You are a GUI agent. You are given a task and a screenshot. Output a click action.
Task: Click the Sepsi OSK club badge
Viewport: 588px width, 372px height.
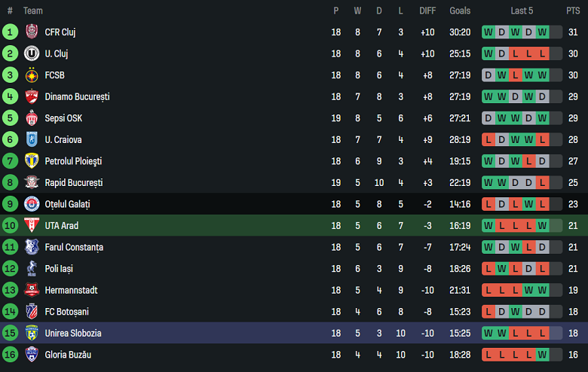pyautogui.click(x=32, y=118)
